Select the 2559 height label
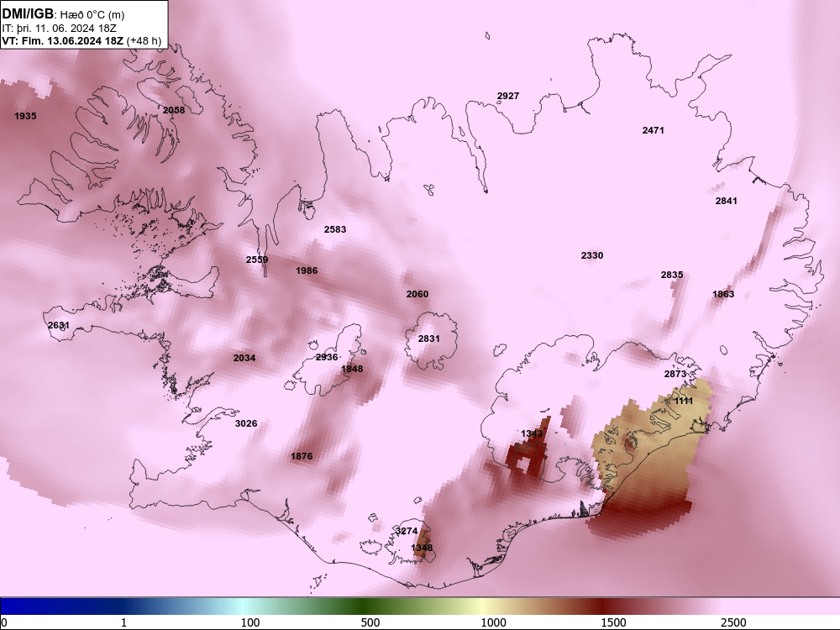Image resolution: width=840 pixels, height=630 pixels. coord(257,260)
